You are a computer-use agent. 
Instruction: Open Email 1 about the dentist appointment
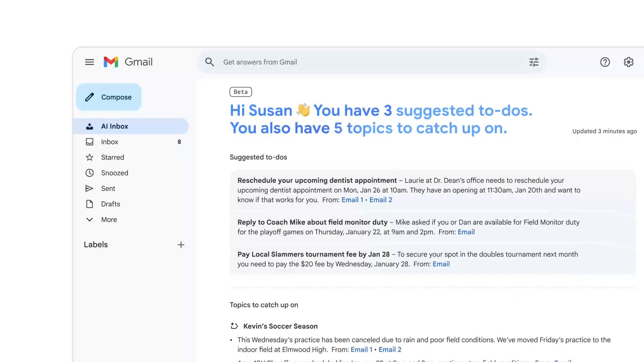coord(352,200)
